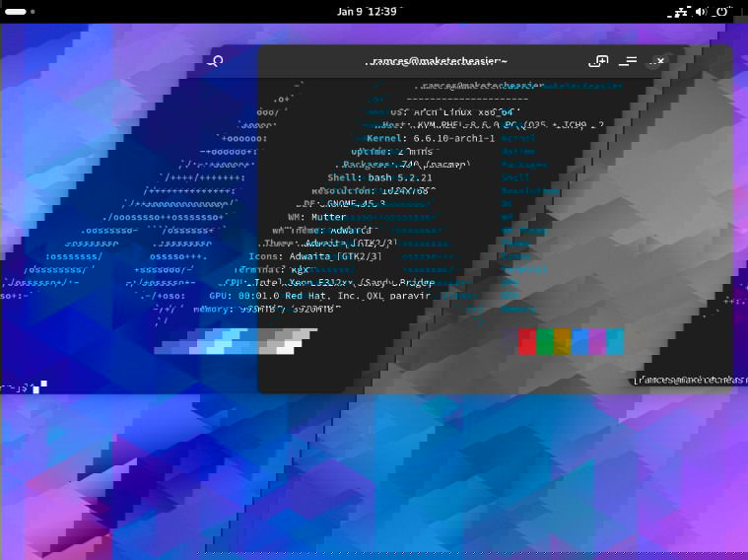The image size is (748, 560).
Task: Open the power icon in the top bar
Action: click(722, 12)
